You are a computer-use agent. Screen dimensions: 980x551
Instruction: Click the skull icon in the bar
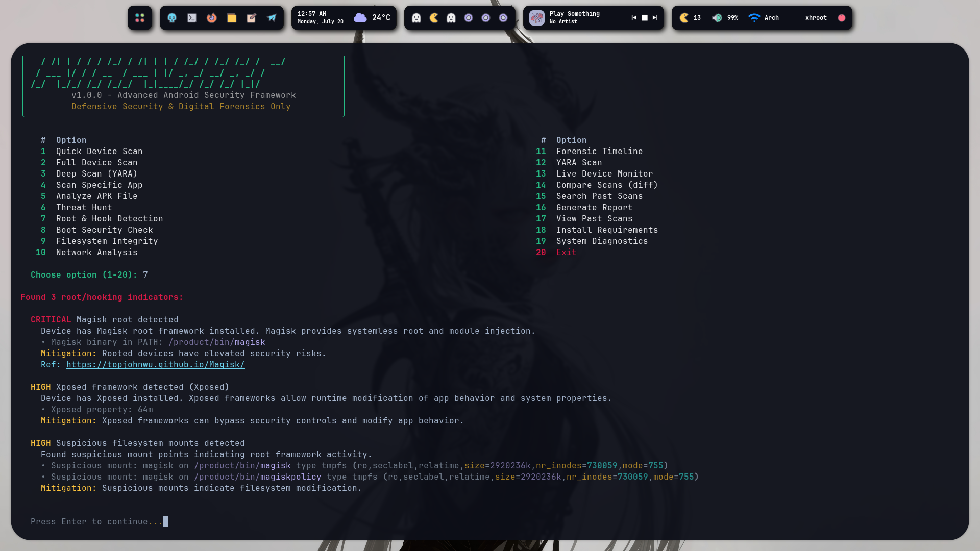coord(172,18)
